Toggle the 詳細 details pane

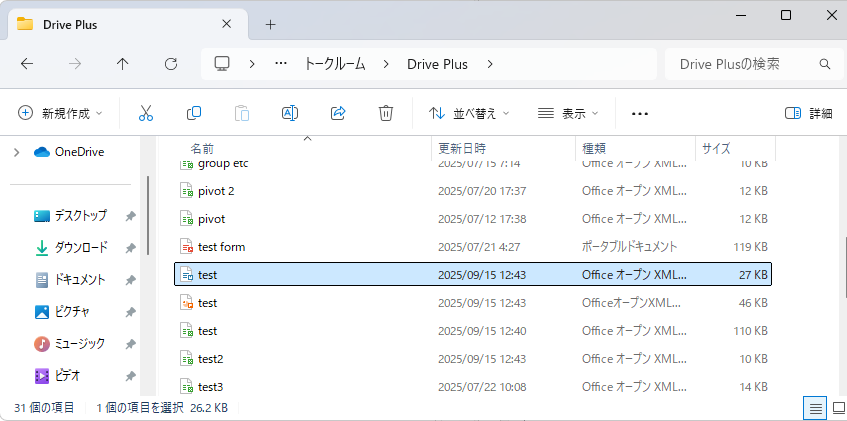[x=808, y=113]
